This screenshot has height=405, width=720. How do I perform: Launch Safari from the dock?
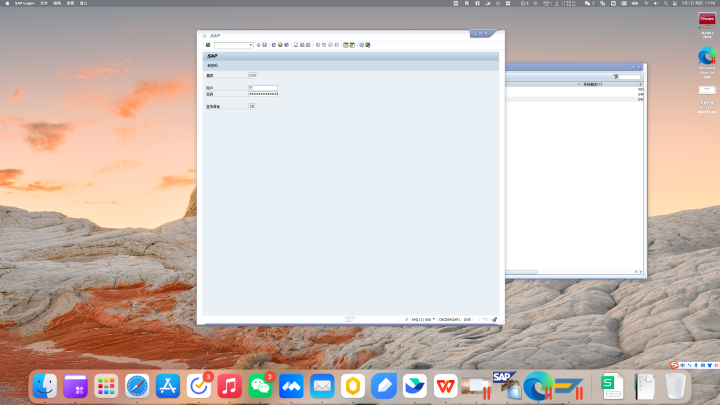(137, 386)
